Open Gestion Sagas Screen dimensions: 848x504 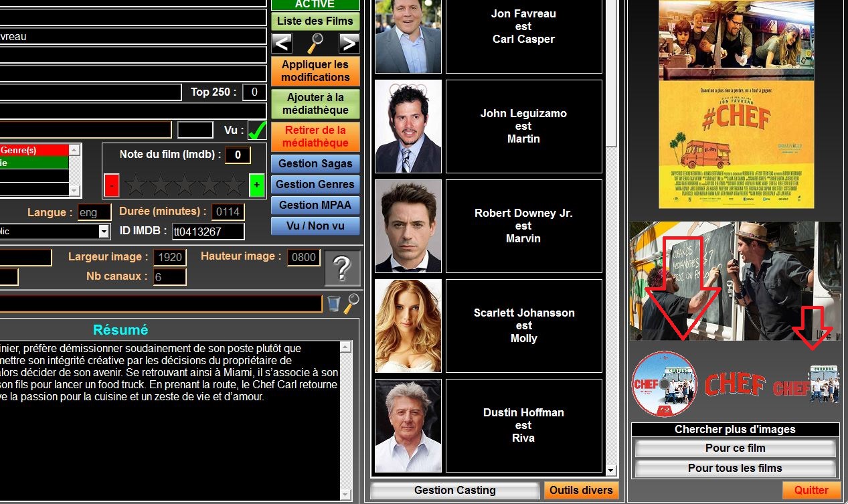point(315,164)
